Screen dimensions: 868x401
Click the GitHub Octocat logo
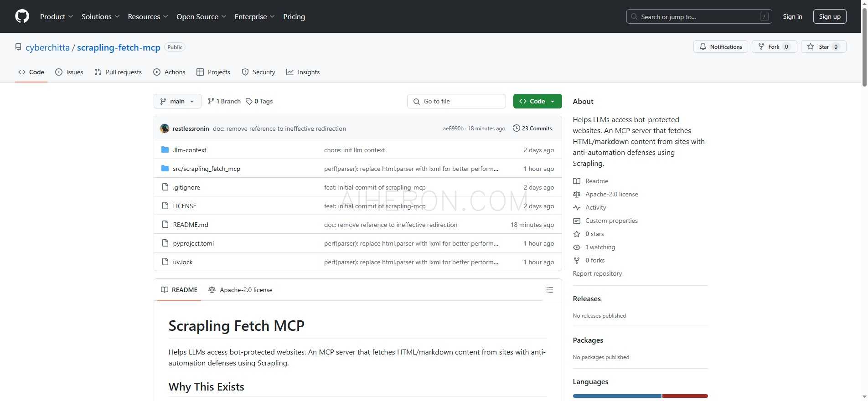[x=22, y=16]
